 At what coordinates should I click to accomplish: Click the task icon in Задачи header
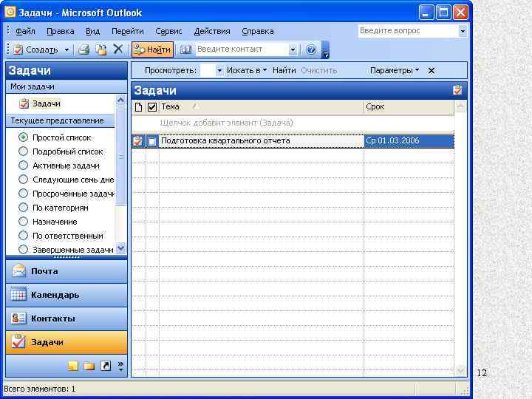457,90
